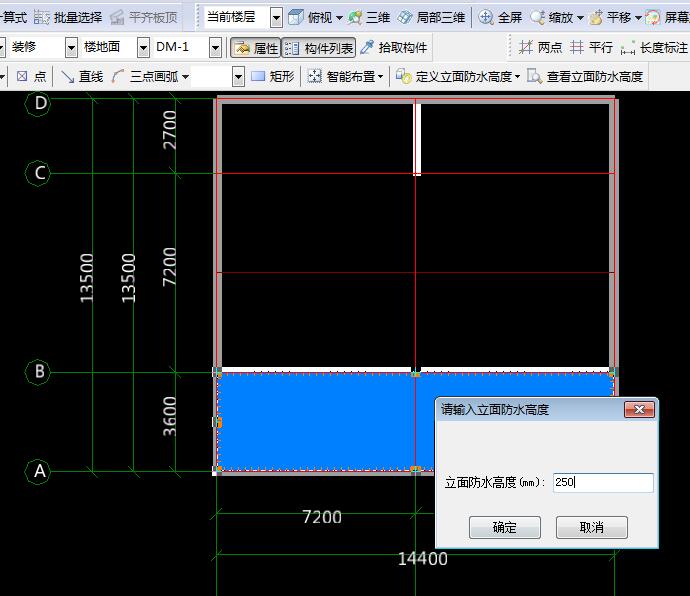Expand the 缩放 dropdown arrow
Viewport: 690px width, 596px height.
(580, 18)
